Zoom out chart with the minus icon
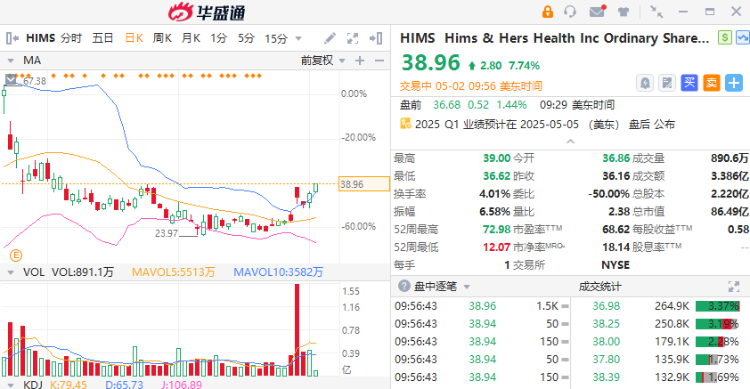The width and height of the screenshot is (750, 389). pyautogui.click(x=379, y=60)
